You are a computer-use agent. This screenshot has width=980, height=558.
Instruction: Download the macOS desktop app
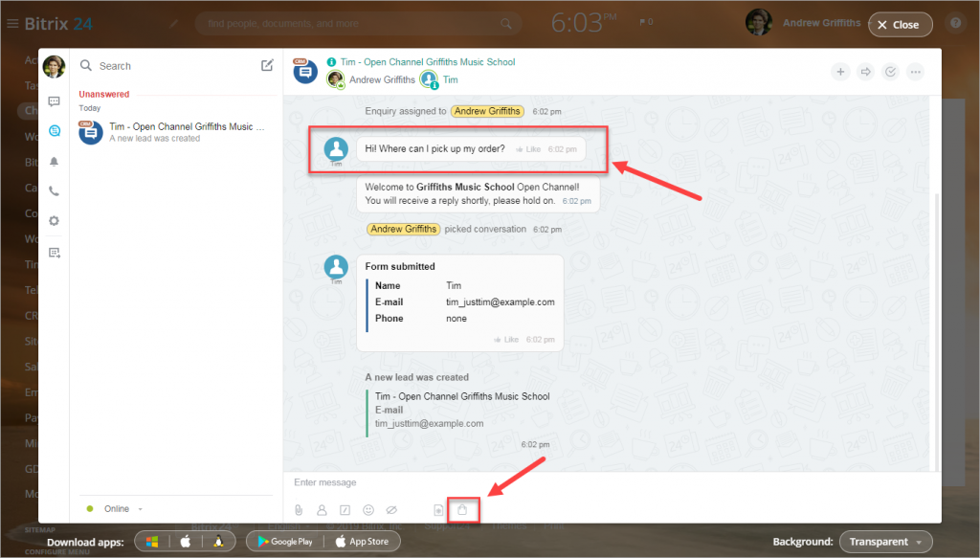click(x=186, y=542)
